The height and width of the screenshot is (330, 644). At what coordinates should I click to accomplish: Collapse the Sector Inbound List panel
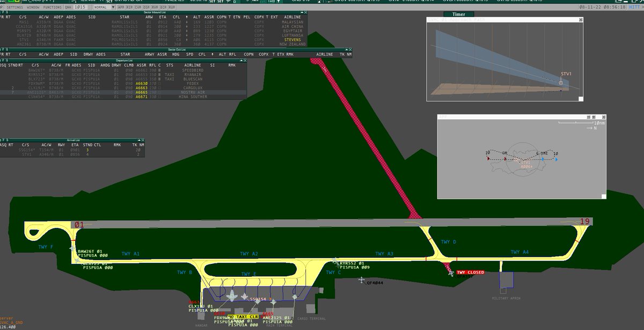pyautogui.click(x=302, y=12)
